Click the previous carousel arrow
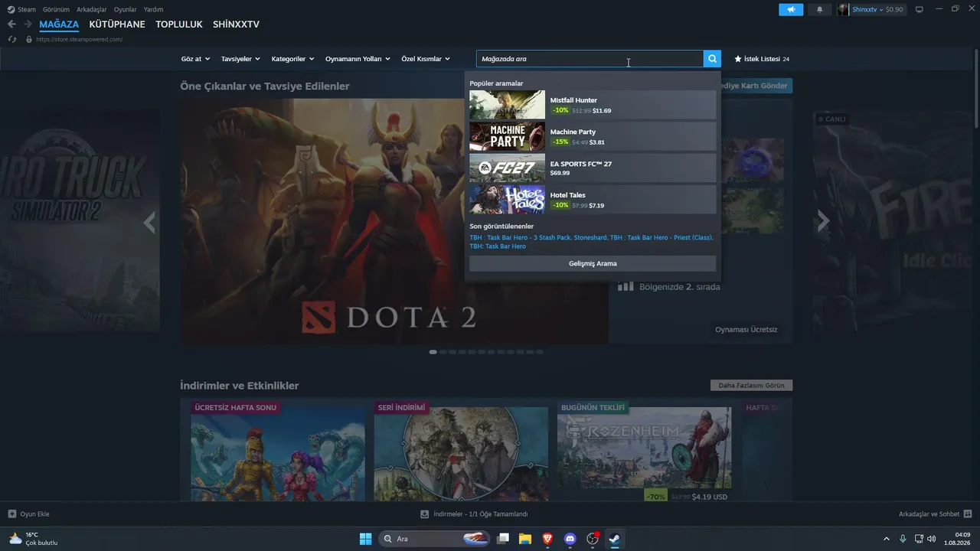The height and width of the screenshot is (551, 980). click(149, 222)
